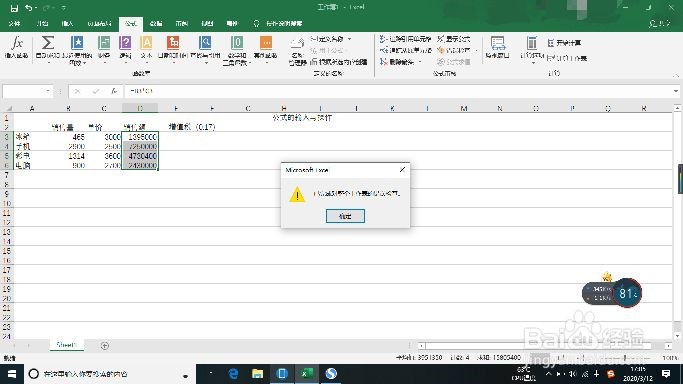683x384 pixels.
Task: Click Remove Arrows
Action: [x=397, y=62]
